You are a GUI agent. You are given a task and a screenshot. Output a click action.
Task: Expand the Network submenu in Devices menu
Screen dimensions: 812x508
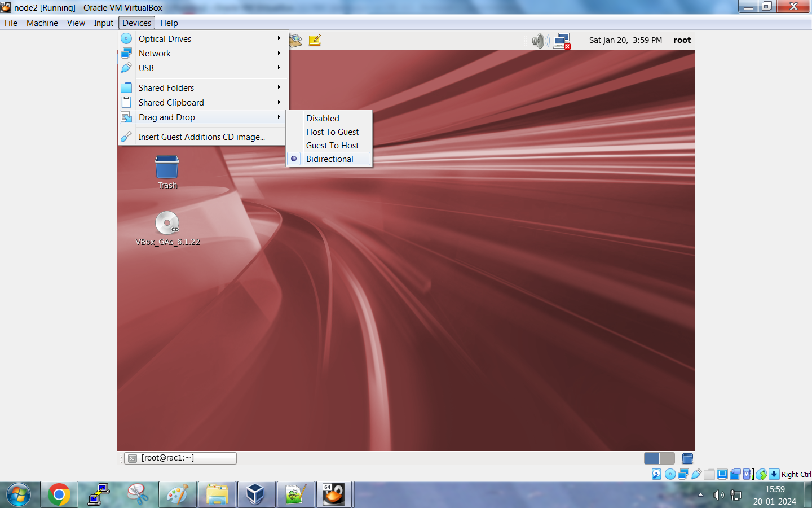pos(203,54)
